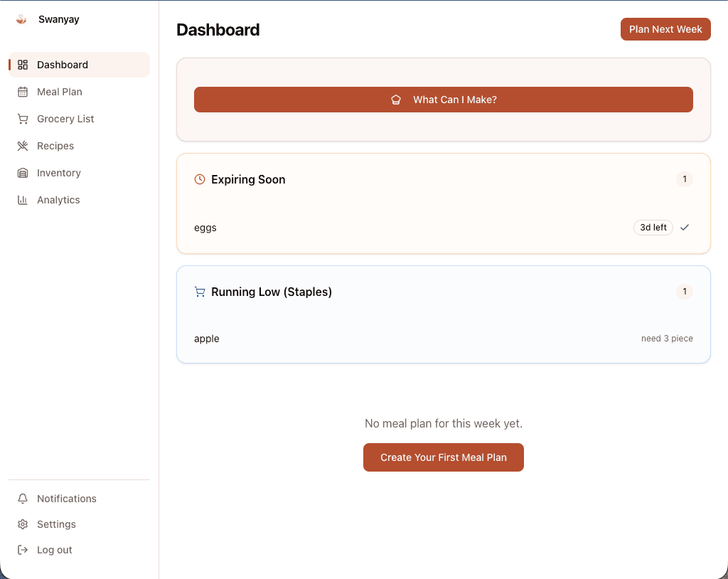Click the Log out arrow icon
Viewport: 728px width, 579px height.
point(22,549)
